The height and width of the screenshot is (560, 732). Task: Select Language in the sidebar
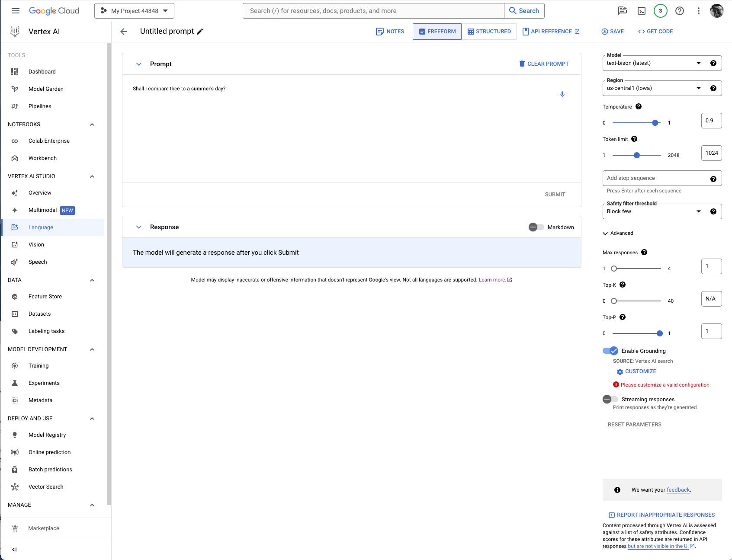tap(52, 227)
